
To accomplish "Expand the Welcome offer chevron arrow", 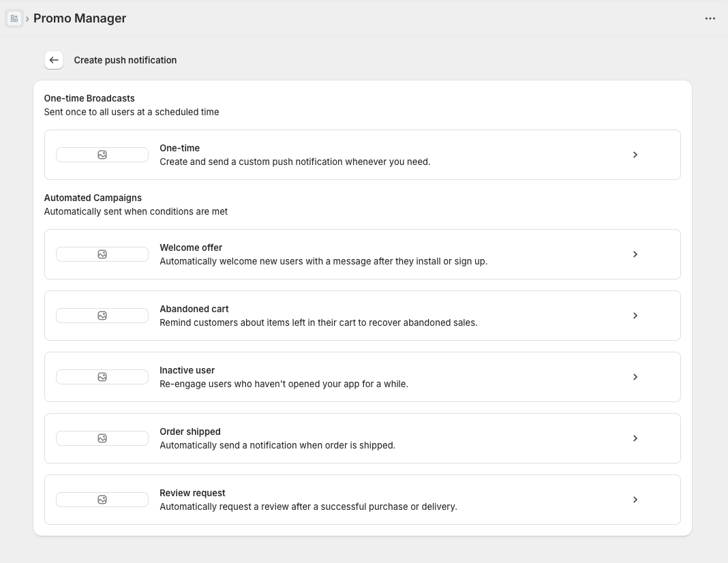I will point(635,254).
